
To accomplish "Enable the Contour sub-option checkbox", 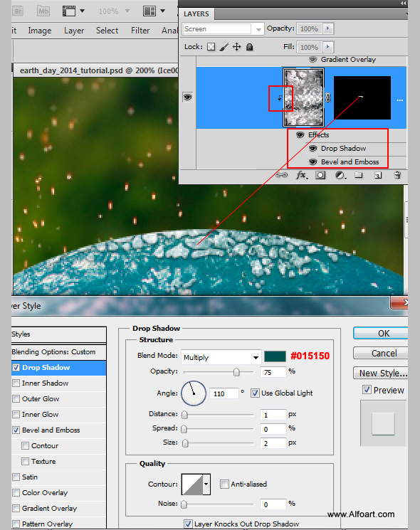I will tap(25, 445).
